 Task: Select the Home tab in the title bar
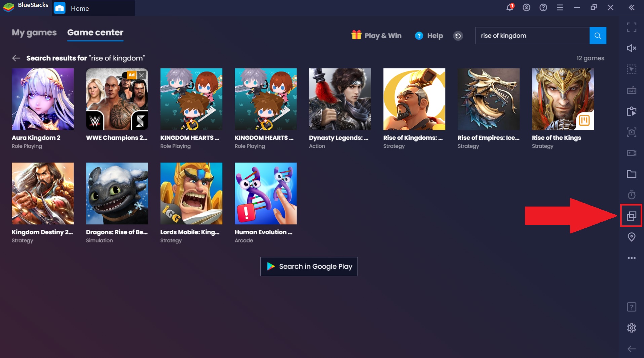coord(93,8)
